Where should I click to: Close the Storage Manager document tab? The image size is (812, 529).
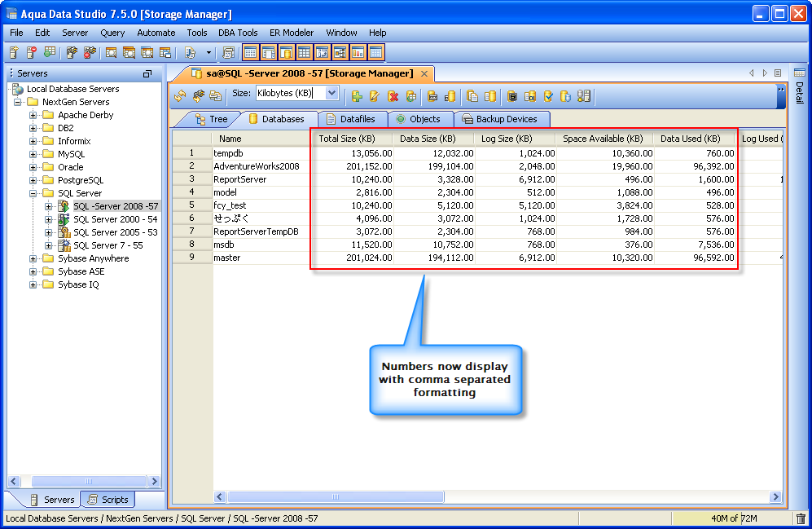click(x=424, y=73)
